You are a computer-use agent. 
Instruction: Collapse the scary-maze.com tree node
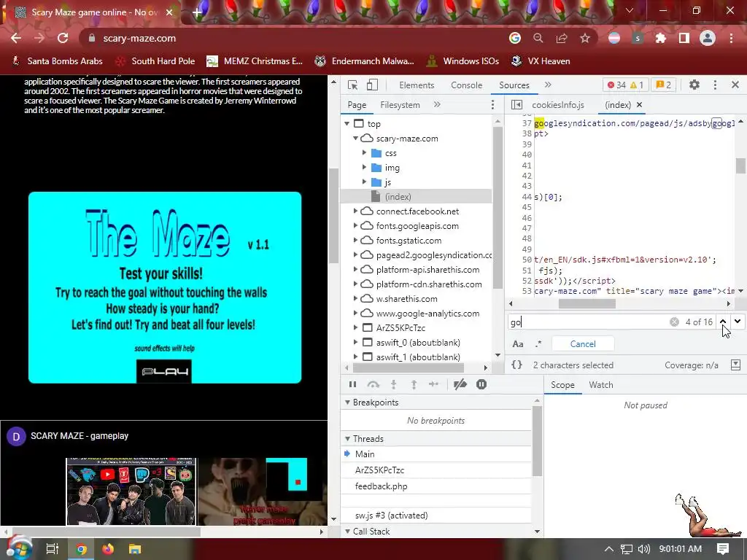coord(355,139)
